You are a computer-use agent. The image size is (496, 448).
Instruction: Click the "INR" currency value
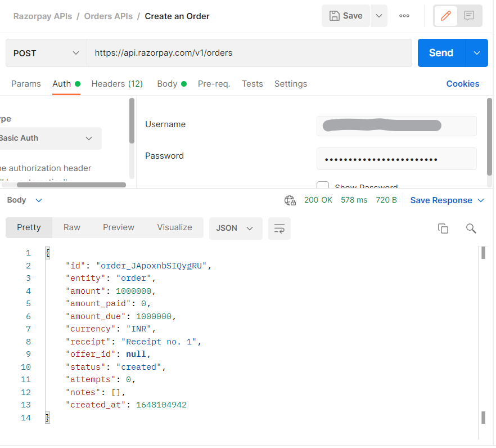pos(139,330)
